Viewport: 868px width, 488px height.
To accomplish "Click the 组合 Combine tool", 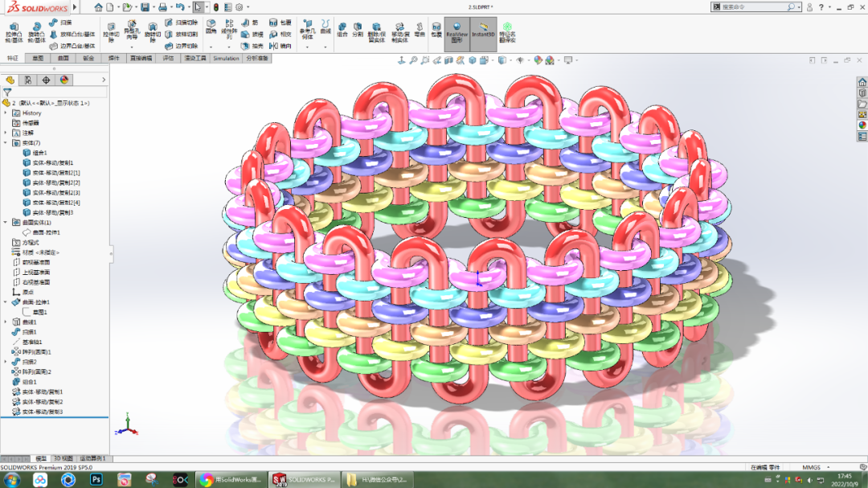I will [343, 29].
